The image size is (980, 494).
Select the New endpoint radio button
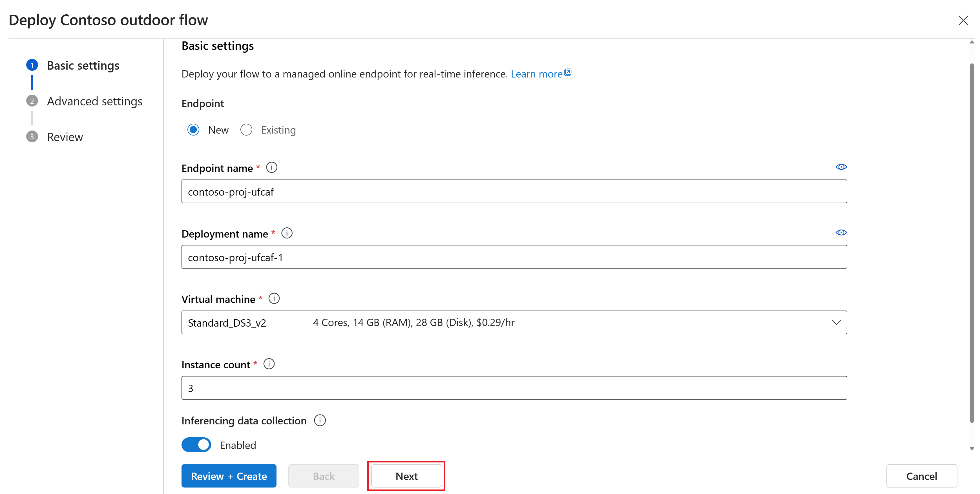(x=193, y=130)
